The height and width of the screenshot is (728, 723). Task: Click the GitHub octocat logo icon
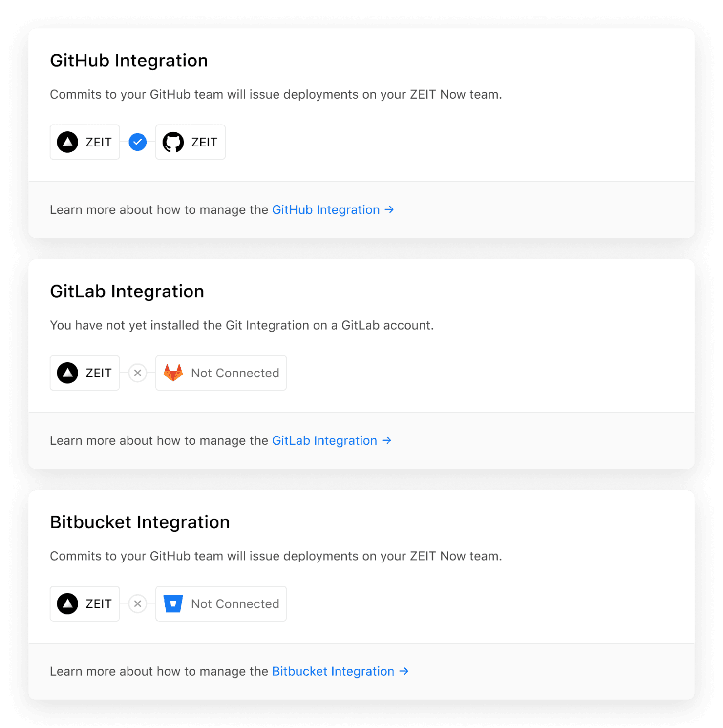(x=173, y=142)
